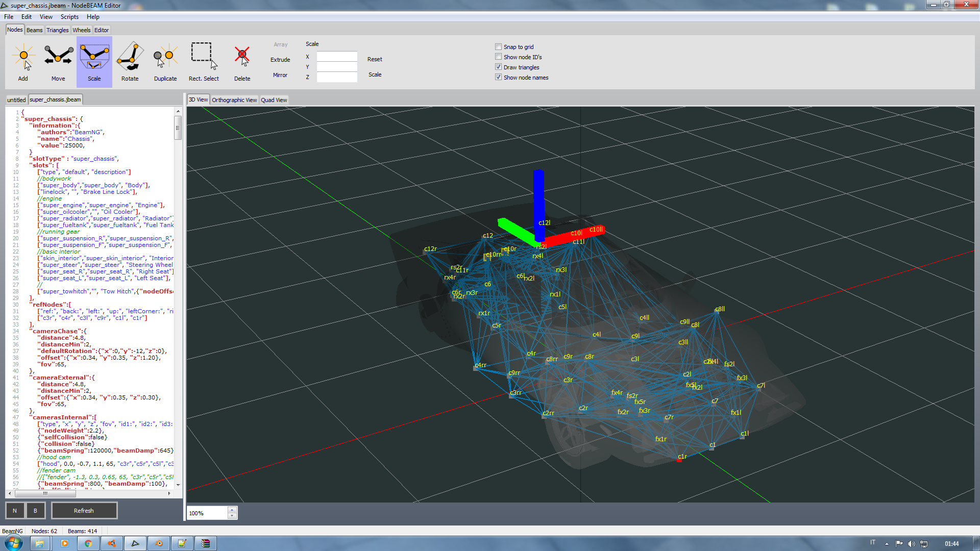980x551 pixels.
Task: Click the Reset button
Action: point(375,59)
